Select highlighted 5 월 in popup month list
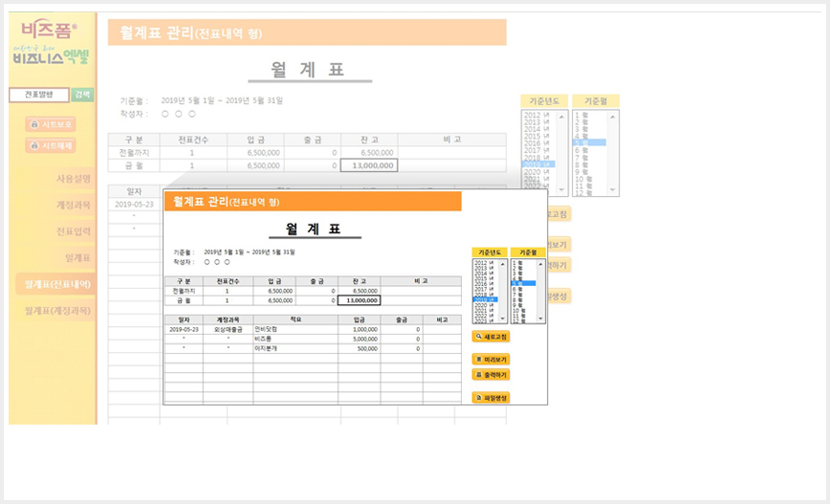 click(x=523, y=283)
